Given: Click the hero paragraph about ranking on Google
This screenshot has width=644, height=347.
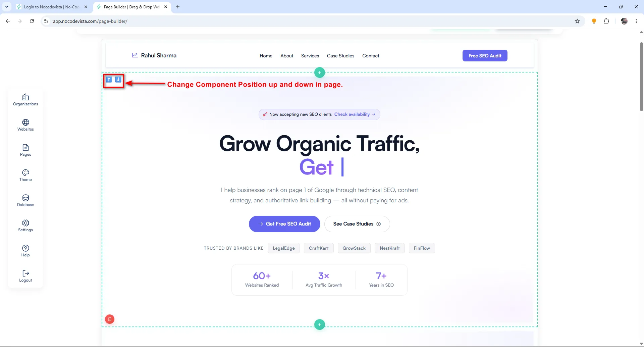Looking at the screenshot, I should coord(320,195).
